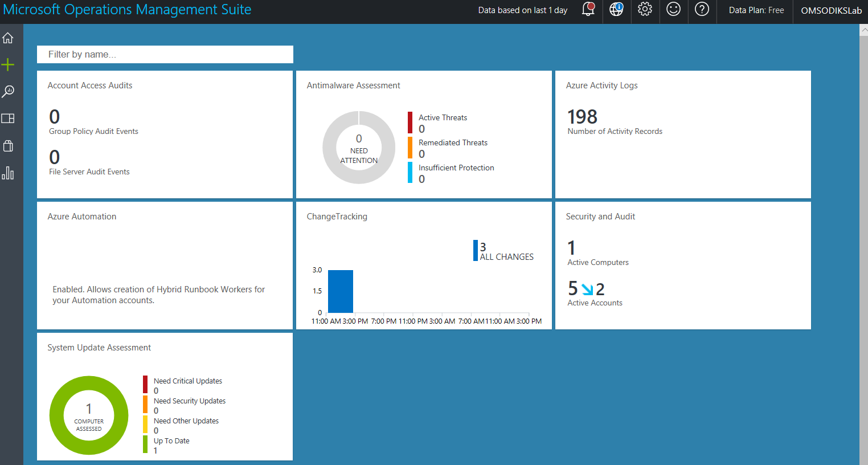This screenshot has height=465, width=868.
Task: Click Group Policy Audit Events text
Action: click(93, 132)
